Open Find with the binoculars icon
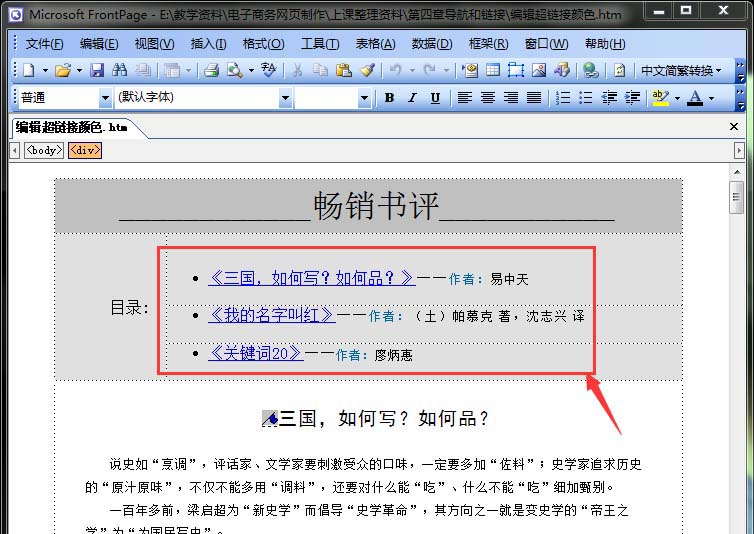 pos(120,71)
